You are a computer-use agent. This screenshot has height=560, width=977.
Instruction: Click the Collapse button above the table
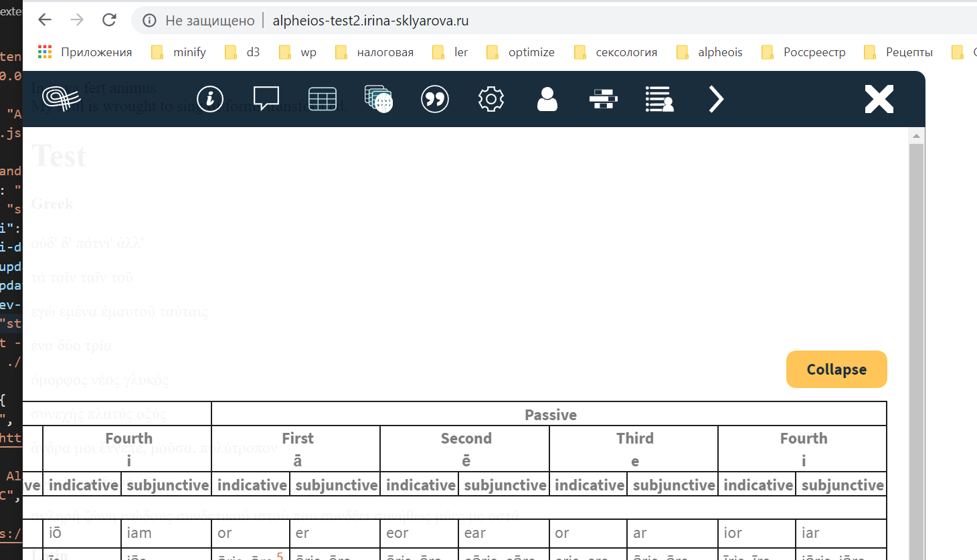pyautogui.click(x=836, y=369)
